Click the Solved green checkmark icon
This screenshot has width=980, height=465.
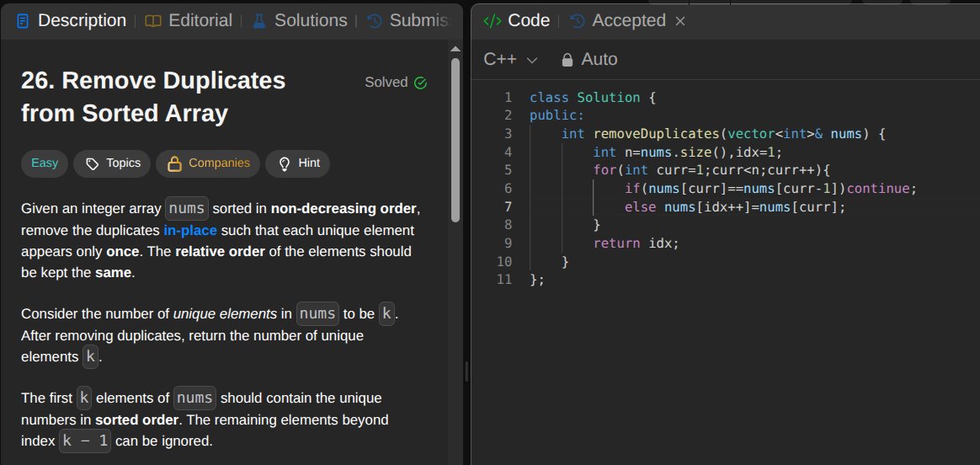click(421, 83)
